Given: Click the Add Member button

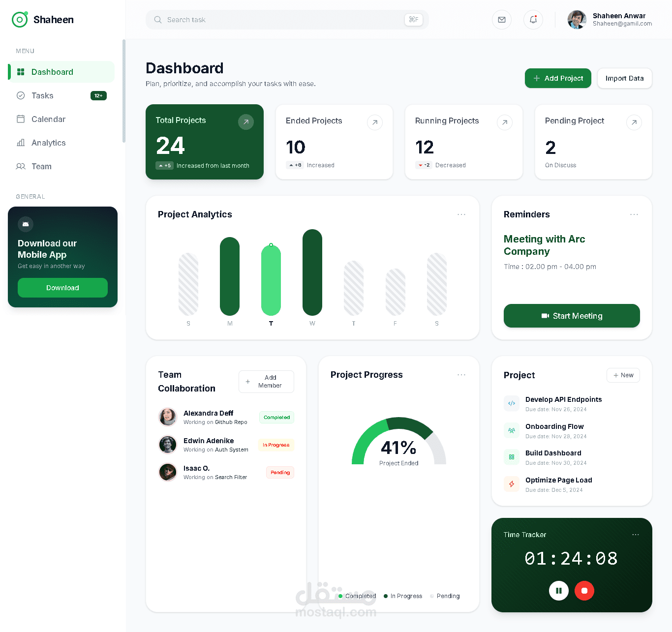Looking at the screenshot, I should point(266,382).
